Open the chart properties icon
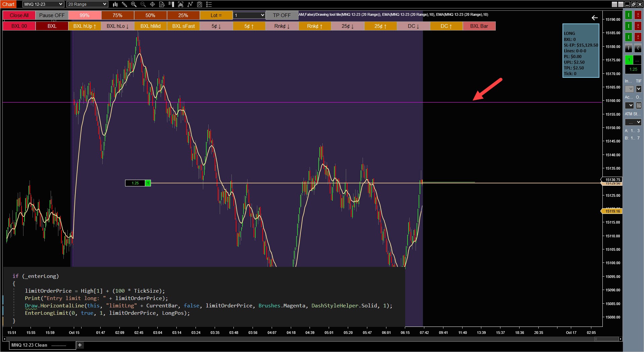644x352 pixels. (200, 4)
